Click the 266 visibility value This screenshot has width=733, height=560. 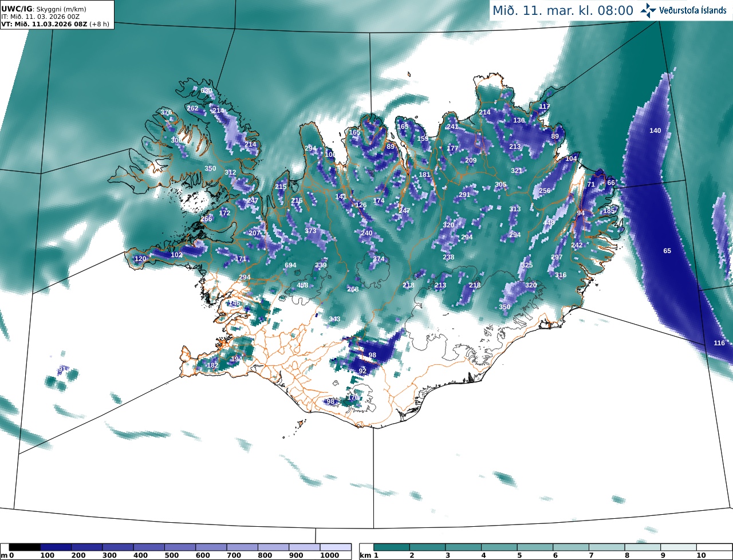206,219
